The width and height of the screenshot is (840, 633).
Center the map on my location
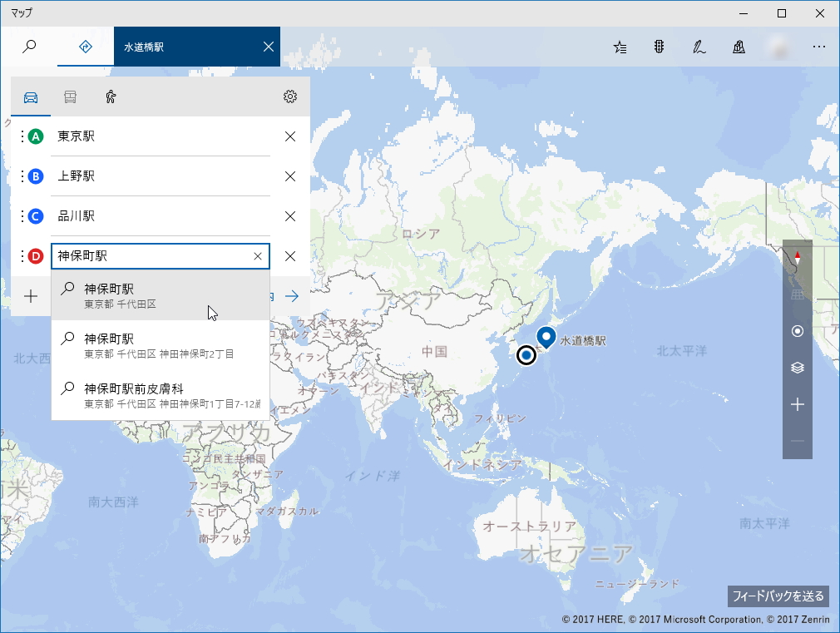click(797, 331)
